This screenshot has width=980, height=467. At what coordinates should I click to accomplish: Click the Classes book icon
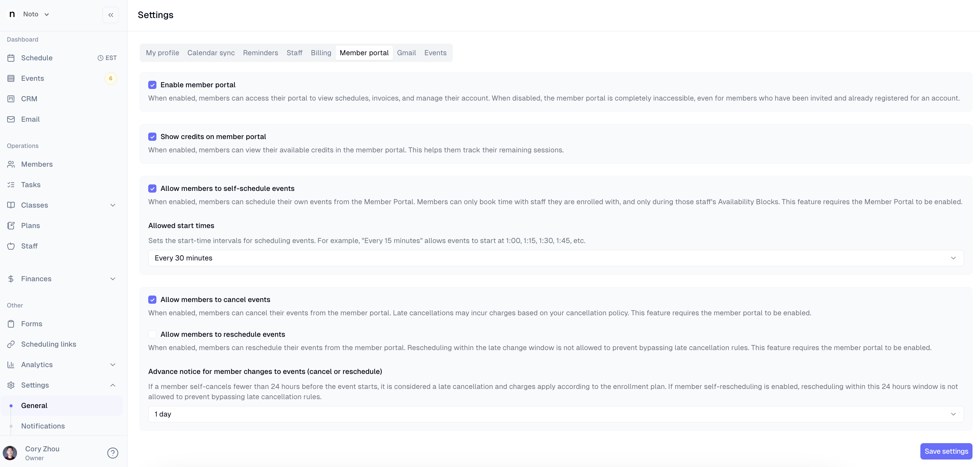(x=11, y=205)
